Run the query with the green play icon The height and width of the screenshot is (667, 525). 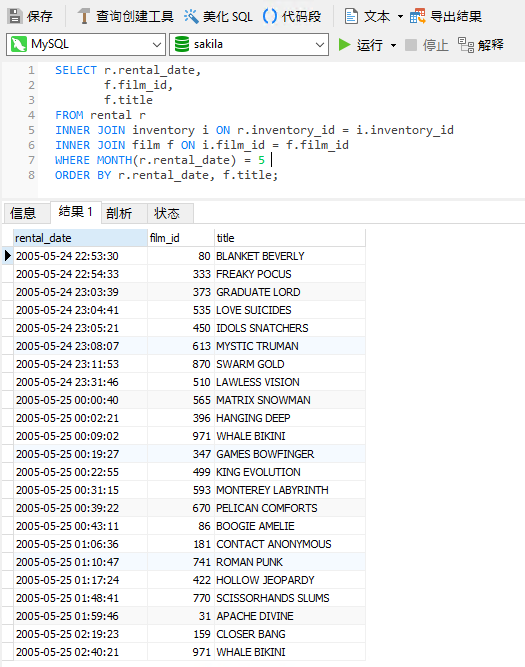(344, 44)
